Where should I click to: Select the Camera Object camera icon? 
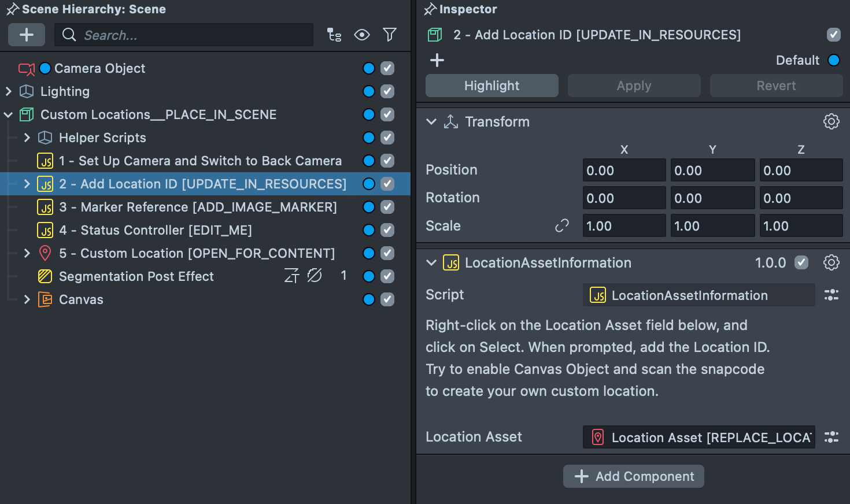click(x=27, y=68)
